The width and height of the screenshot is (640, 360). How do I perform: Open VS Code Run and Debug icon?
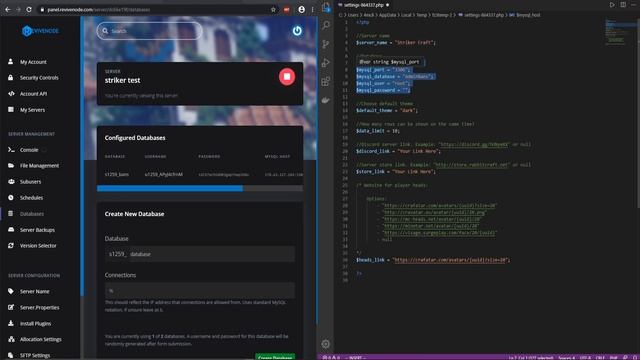326,62
